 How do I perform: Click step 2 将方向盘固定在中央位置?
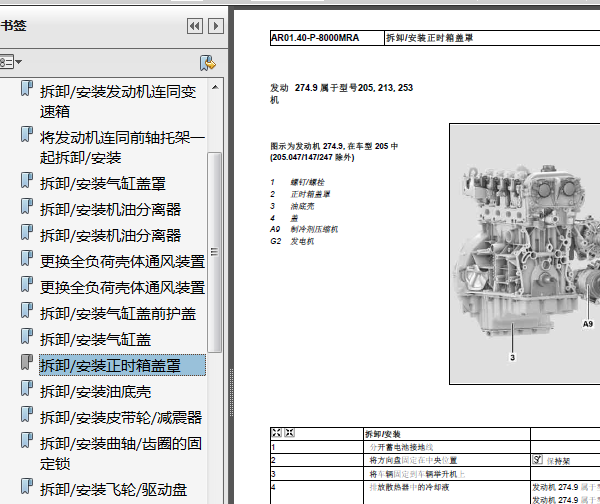[x=413, y=460]
